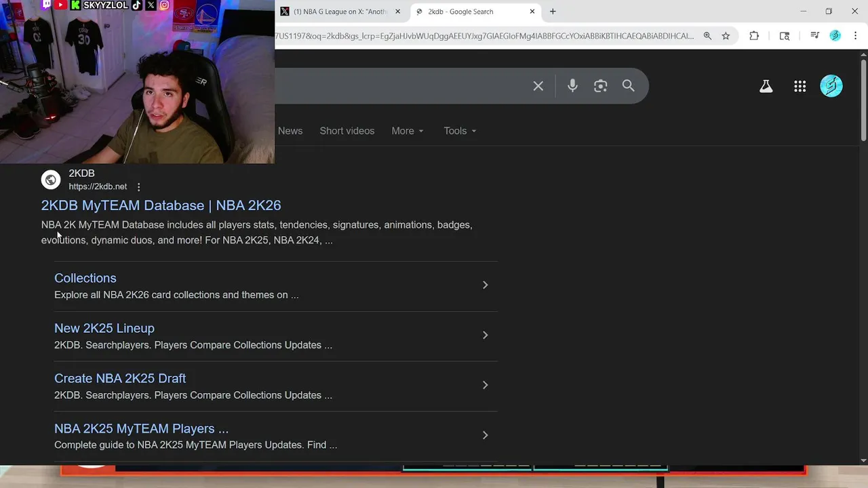Open the Google apps grid
The height and width of the screenshot is (488, 868).
pyautogui.click(x=800, y=86)
